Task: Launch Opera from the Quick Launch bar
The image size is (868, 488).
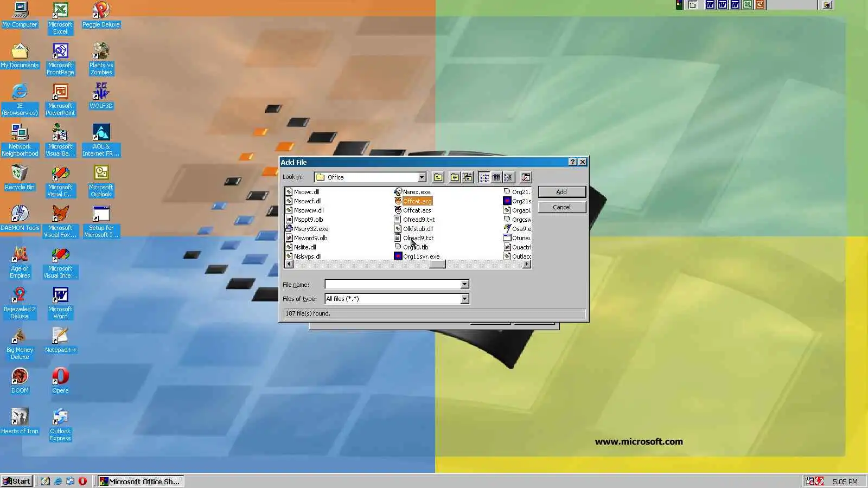Action: 82,481
